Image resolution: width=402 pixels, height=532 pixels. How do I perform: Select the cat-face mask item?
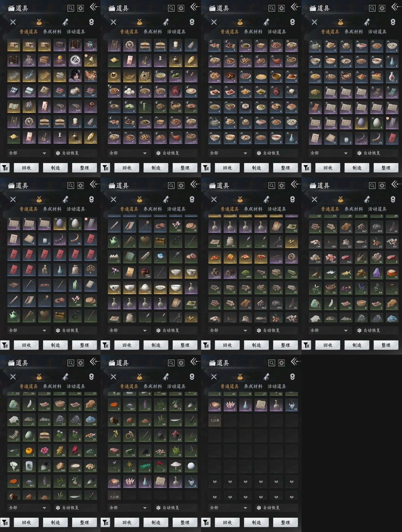(x=91, y=76)
